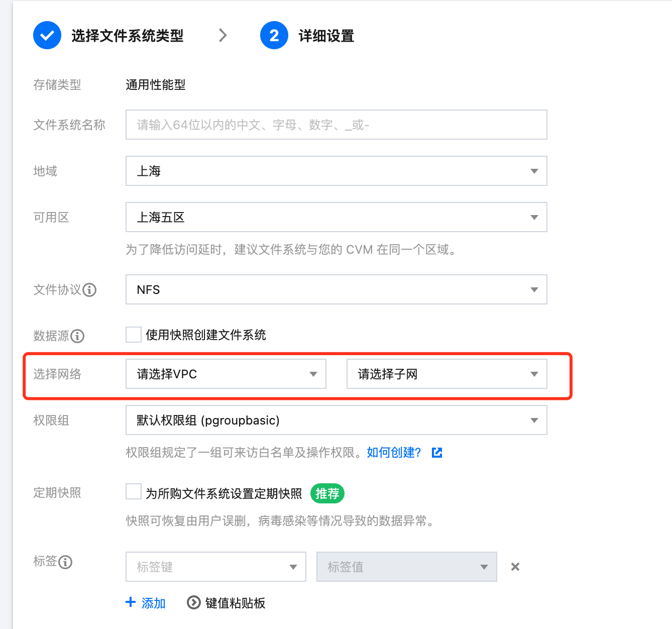The width and height of the screenshot is (672, 629).
Task: Go back to 选择文件系统类型 step
Action: [x=128, y=36]
